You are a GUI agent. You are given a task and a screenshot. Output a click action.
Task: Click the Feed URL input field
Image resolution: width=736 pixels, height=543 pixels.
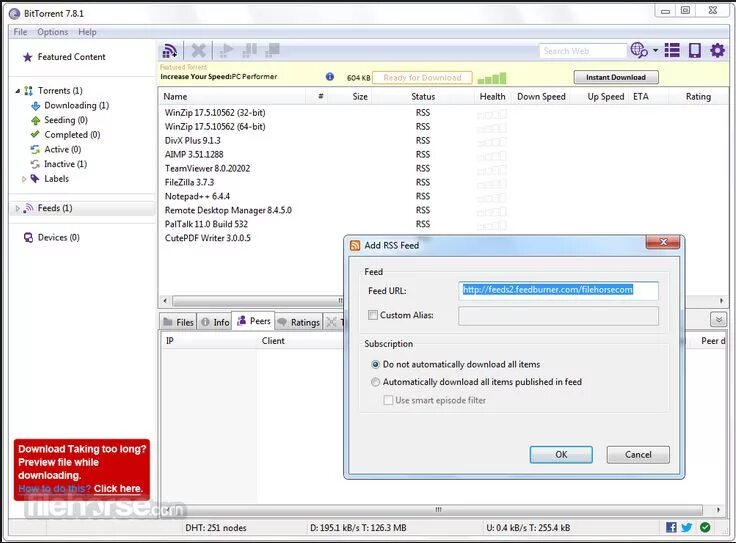[558, 290]
